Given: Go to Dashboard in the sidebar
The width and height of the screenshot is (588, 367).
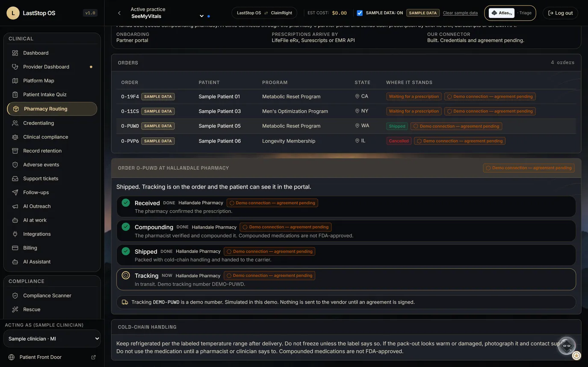Looking at the screenshot, I should (52, 53).
